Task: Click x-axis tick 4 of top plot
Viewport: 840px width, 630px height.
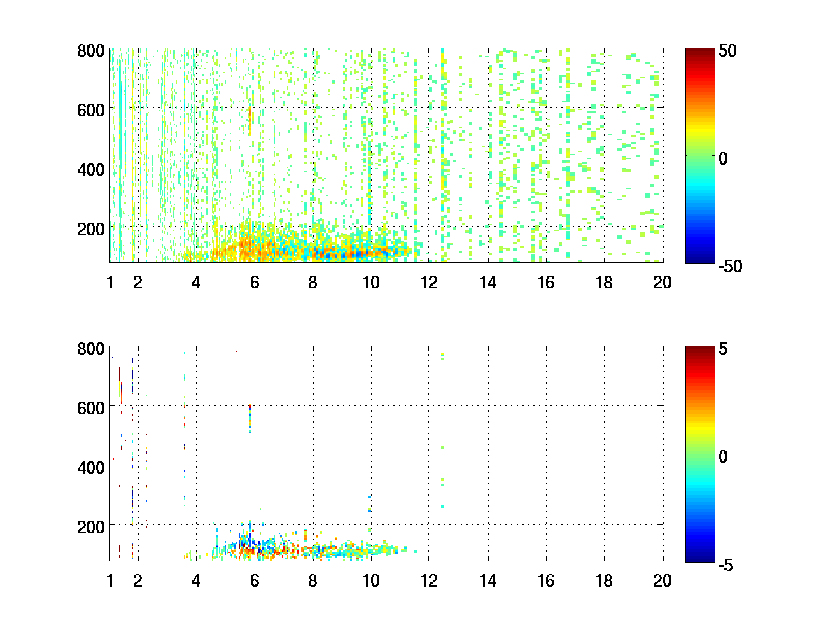Action: [x=196, y=283]
